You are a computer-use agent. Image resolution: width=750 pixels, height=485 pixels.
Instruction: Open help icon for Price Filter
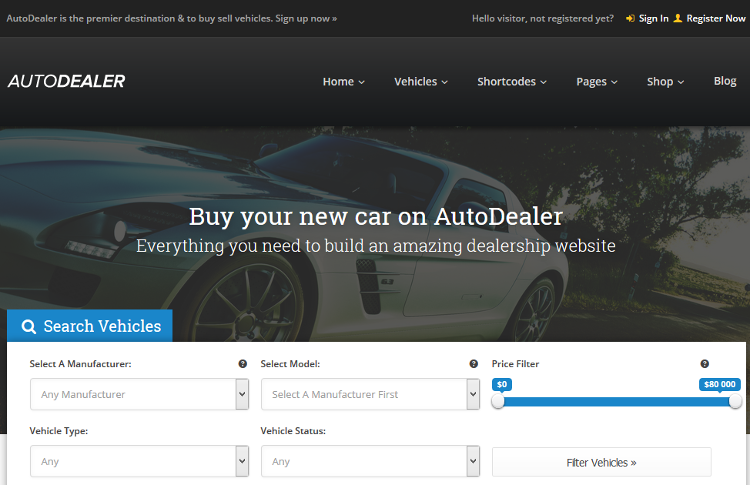(x=705, y=364)
